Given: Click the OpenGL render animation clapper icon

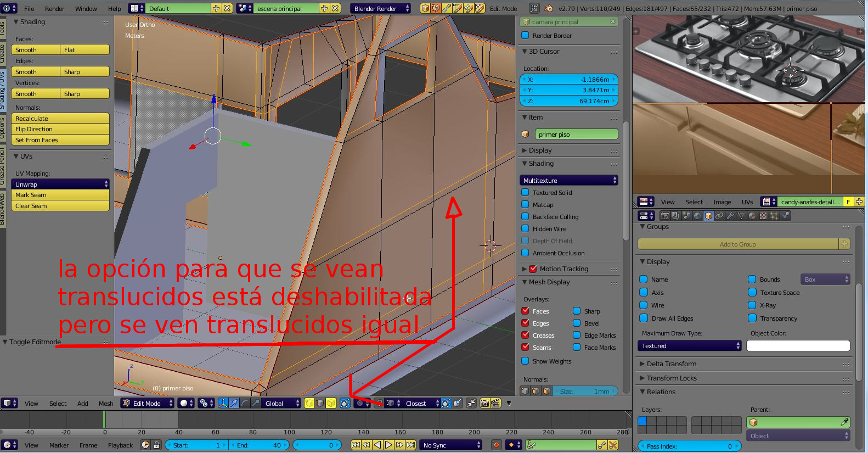Looking at the screenshot, I should [x=495, y=403].
